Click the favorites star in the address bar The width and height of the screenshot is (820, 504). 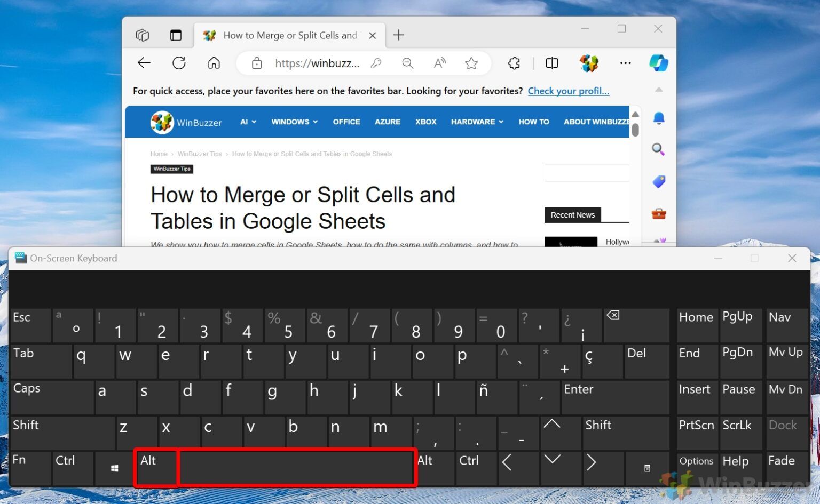click(x=471, y=63)
